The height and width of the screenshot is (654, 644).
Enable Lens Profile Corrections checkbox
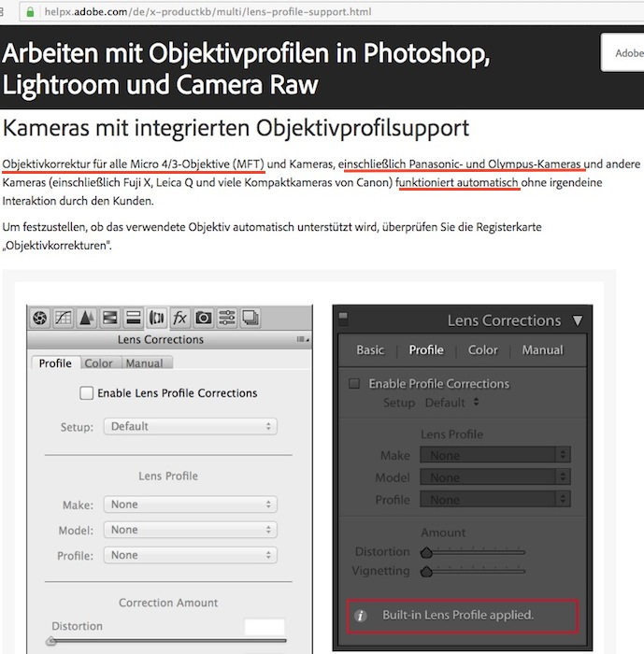click(87, 393)
